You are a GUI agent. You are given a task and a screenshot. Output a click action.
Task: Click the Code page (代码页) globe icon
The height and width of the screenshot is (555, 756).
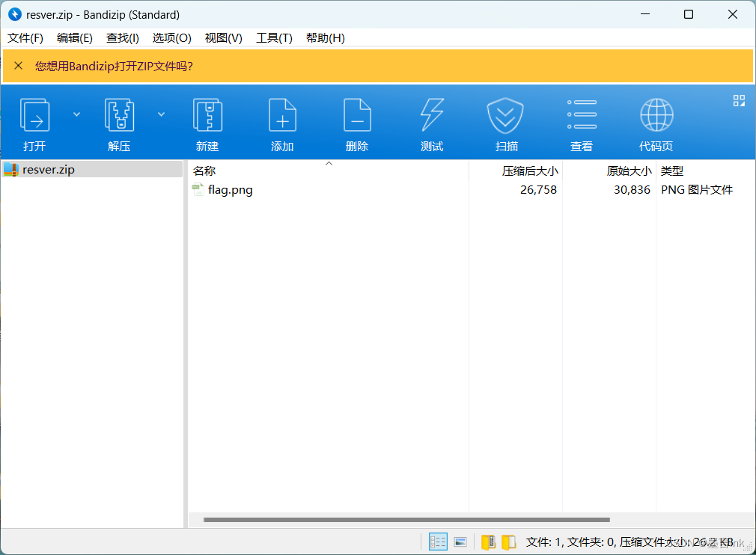click(656, 115)
